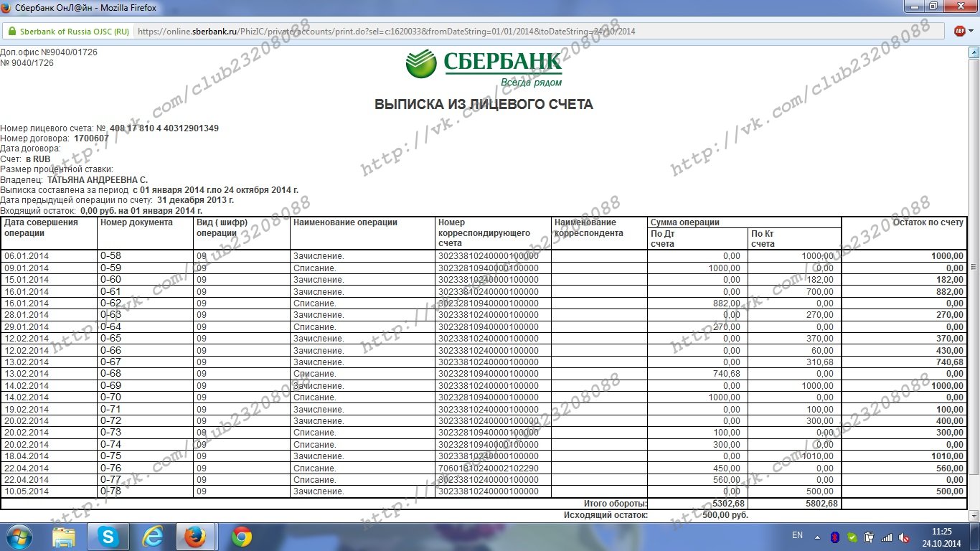The image size is (980, 551).
Task: Click document number 0-77
Action: coord(110,479)
